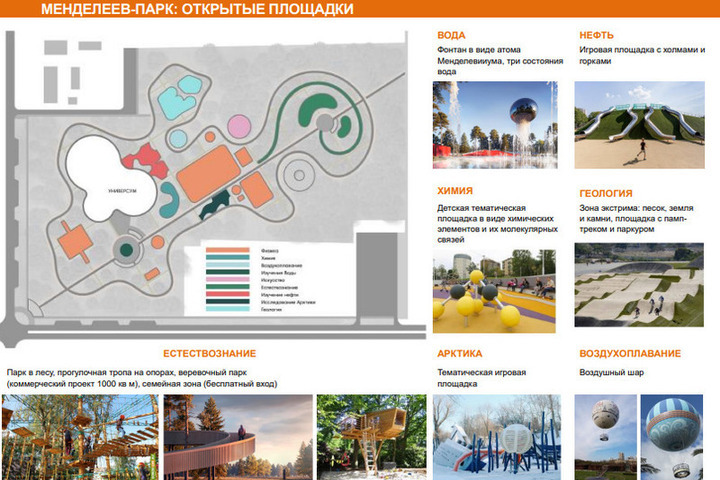
Task: Click the ГЕОЛОГИЯ heading
Action: 606,193
